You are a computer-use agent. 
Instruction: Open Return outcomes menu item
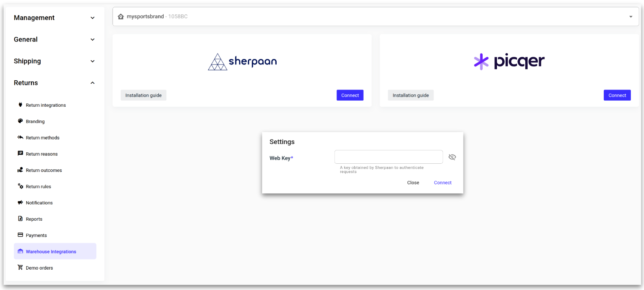coord(44,170)
